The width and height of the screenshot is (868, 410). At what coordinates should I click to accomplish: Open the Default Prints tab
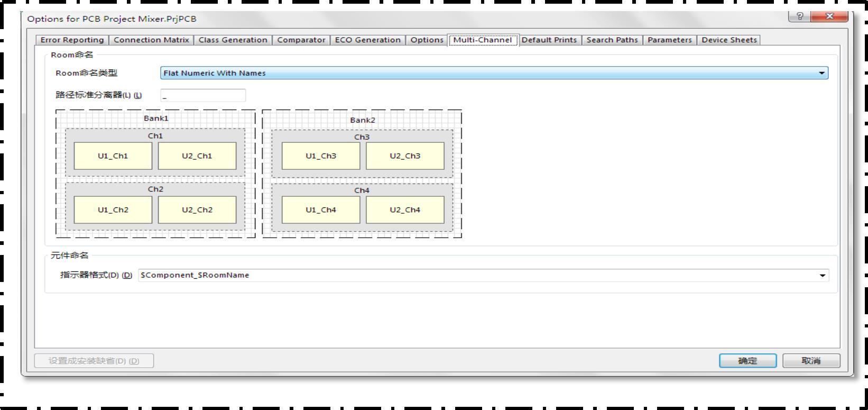click(549, 40)
